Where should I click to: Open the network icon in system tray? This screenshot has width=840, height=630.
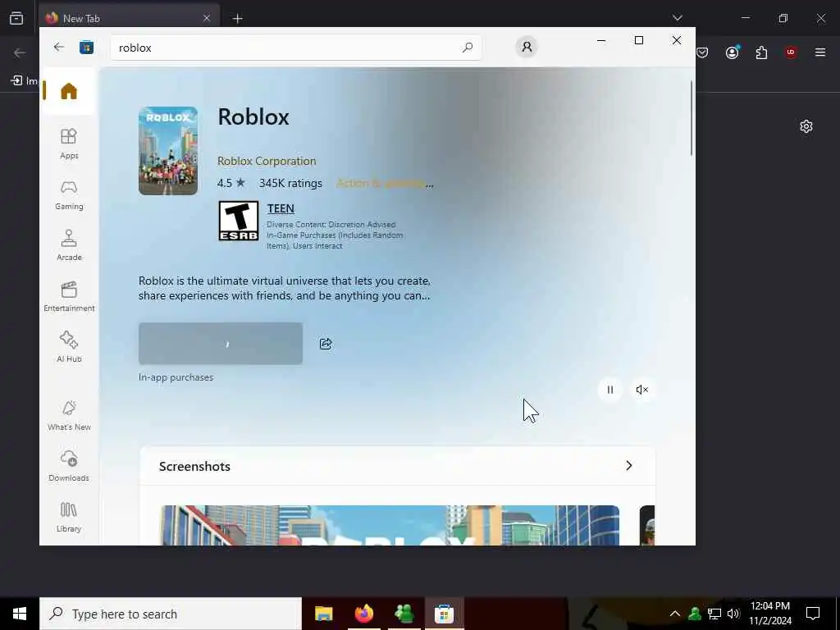coord(714,614)
